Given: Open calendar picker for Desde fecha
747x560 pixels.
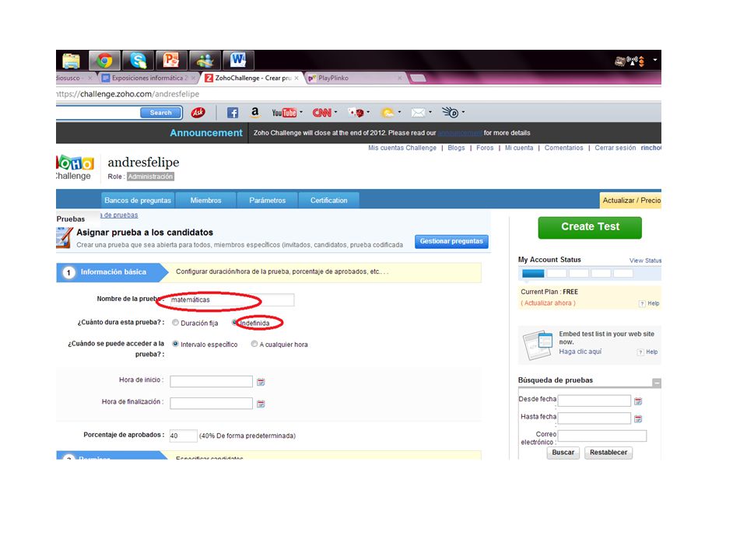Looking at the screenshot, I should (638, 401).
